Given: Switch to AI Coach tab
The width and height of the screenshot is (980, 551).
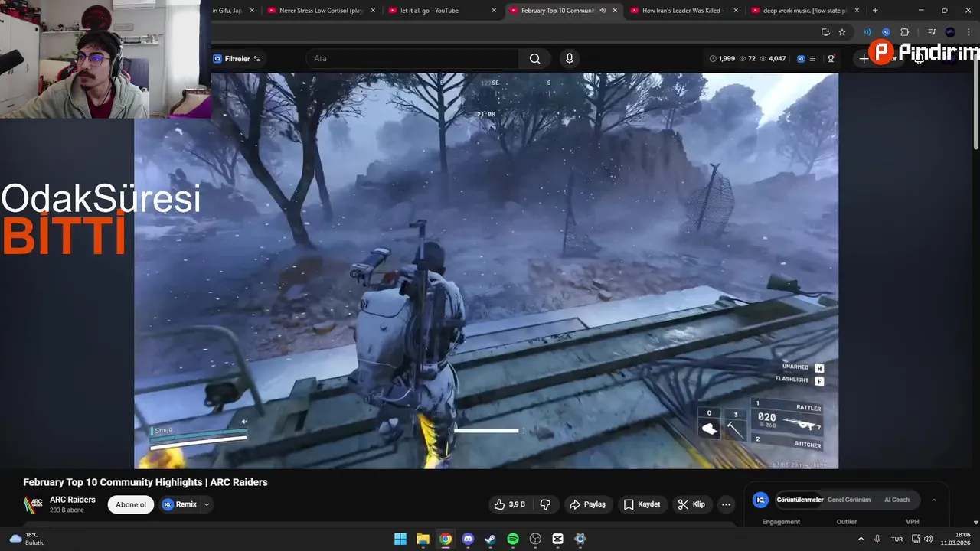Looking at the screenshot, I should point(897,500).
